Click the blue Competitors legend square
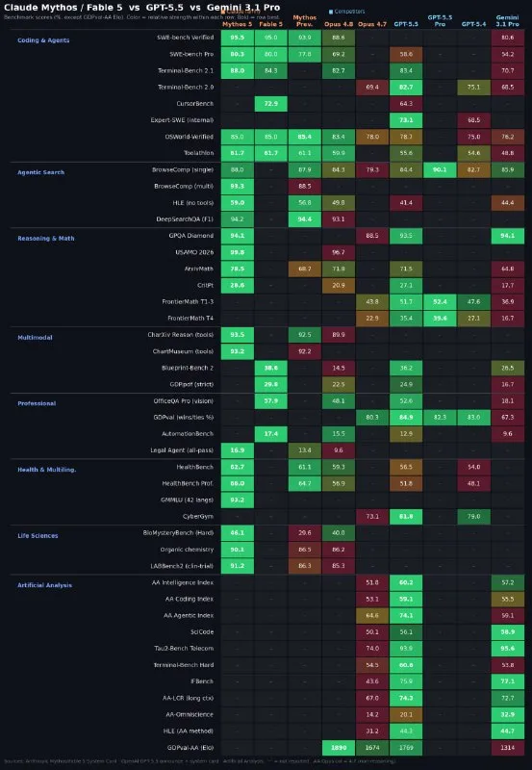The image size is (532, 770). pyautogui.click(x=331, y=12)
